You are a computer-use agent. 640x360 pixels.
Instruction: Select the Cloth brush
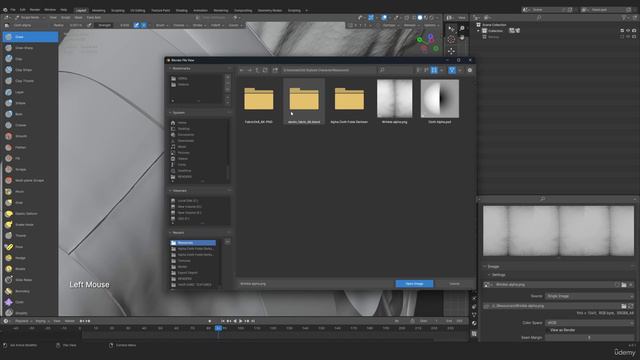tap(30, 302)
